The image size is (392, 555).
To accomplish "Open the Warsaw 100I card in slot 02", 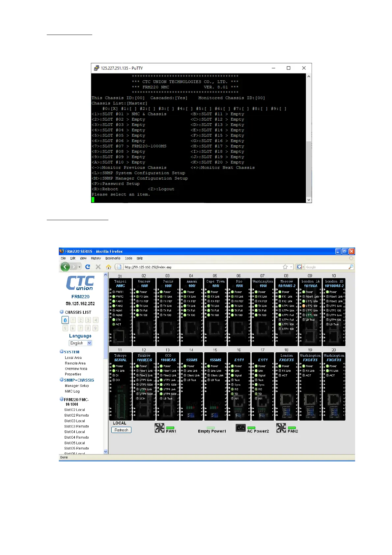I will [x=144, y=312].
